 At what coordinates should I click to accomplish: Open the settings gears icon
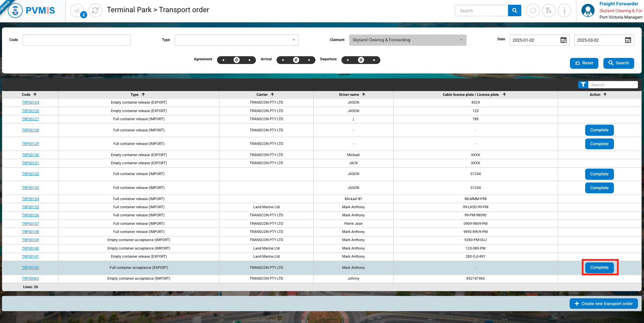(x=548, y=10)
